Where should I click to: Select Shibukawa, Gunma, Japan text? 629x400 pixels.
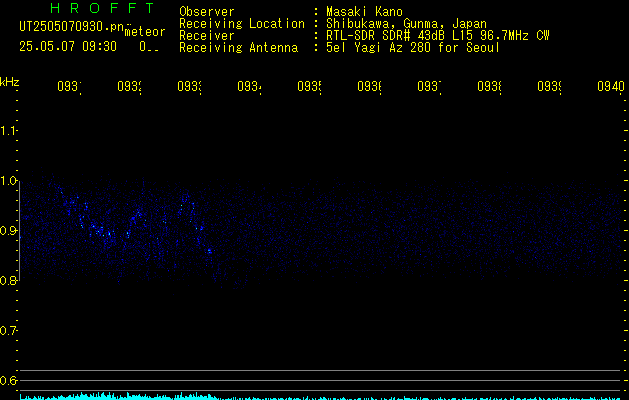(406, 24)
